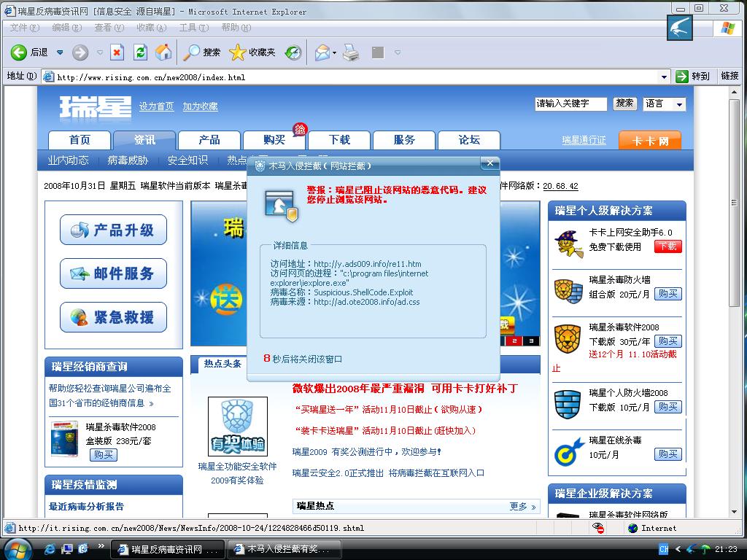Screen dimensions: 747x560
Task: Open the Back button history dropdown arrow
Action: (x=60, y=52)
